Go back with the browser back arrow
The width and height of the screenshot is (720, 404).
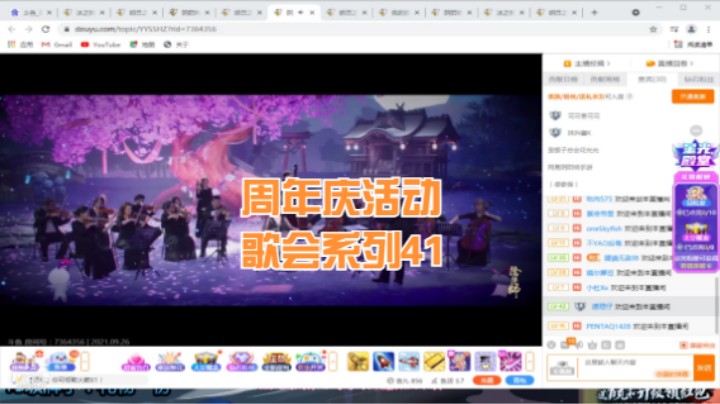12,29
